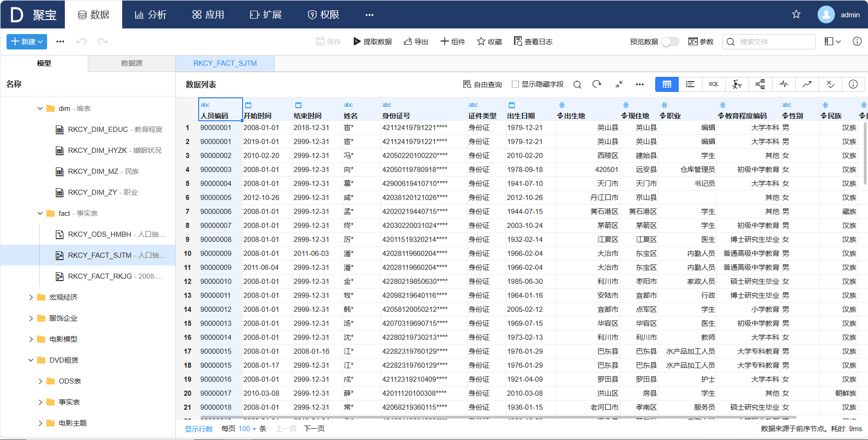Open the lineage graph view icon
This screenshot has height=440, width=868.
pyautogui.click(x=737, y=84)
